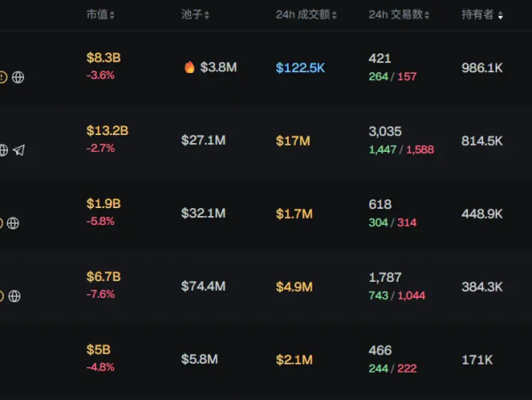
Task: Click pool value $74.4M
Action: 203,286
